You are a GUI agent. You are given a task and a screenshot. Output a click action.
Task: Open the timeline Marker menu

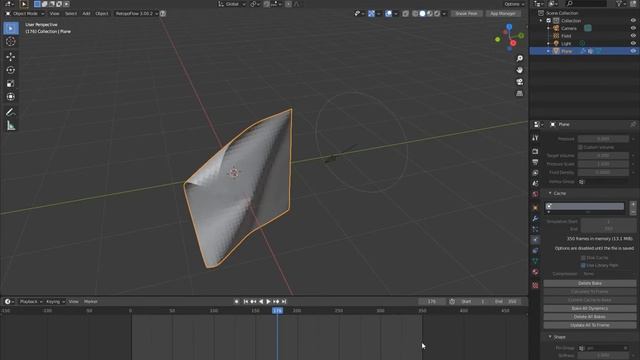click(91, 302)
